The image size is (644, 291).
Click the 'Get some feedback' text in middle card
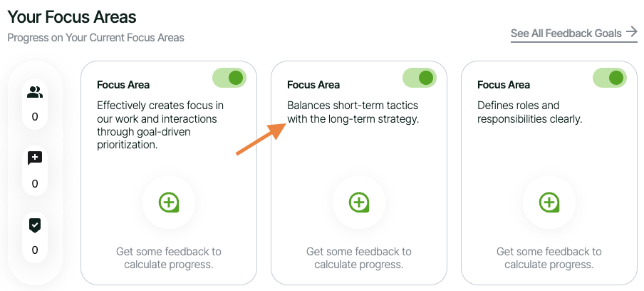[x=359, y=258]
